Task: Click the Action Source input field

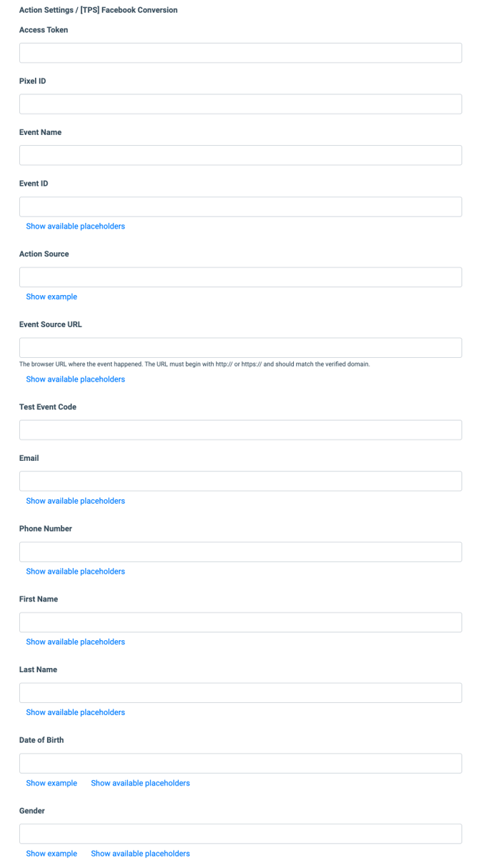Action: [240, 277]
